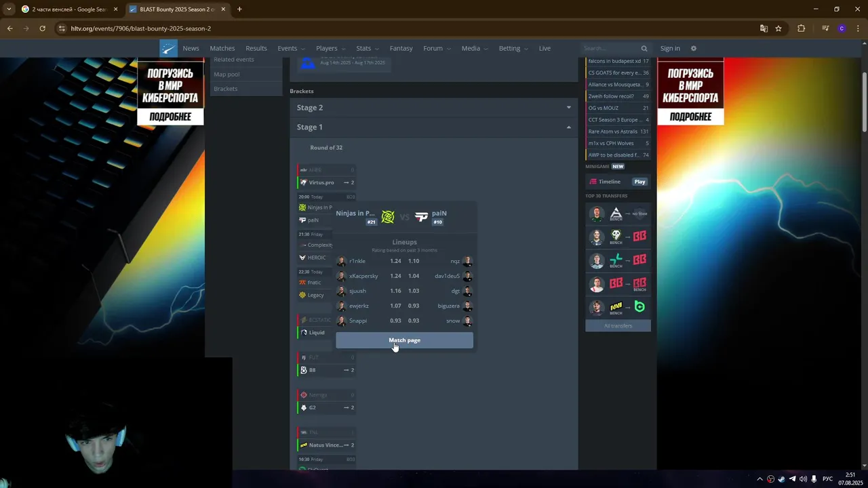Click the site information icon in address bar
This screenshot has width=868, height=488.
tap(62, 28)
